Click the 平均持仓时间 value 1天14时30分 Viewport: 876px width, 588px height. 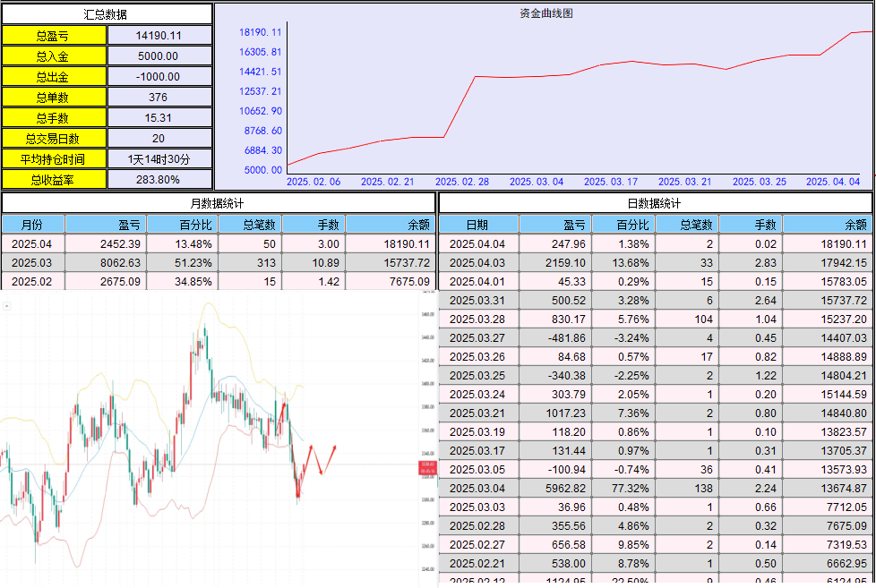coord(159,159)
